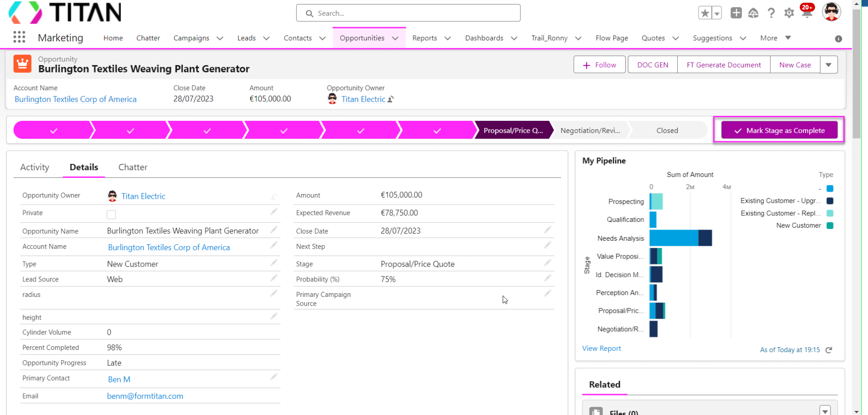
Task: Refresh the My Pipeline chart
Action: pos(829,350)
